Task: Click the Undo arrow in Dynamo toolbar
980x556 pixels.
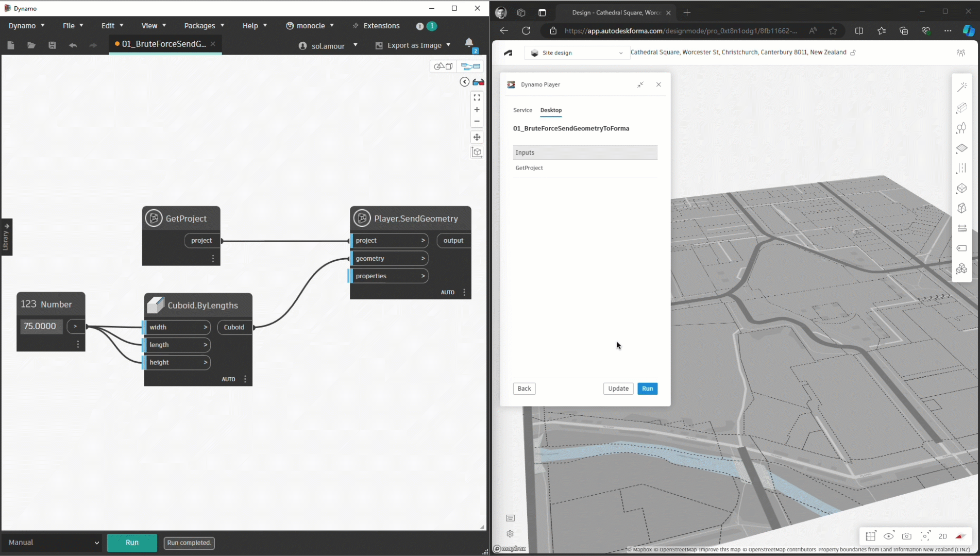Action: point(73,45)
